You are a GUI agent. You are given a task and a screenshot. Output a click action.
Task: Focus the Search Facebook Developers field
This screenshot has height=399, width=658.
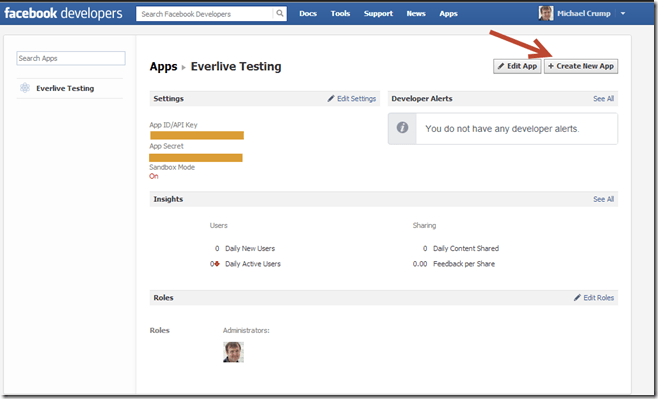tap(205, 14)
